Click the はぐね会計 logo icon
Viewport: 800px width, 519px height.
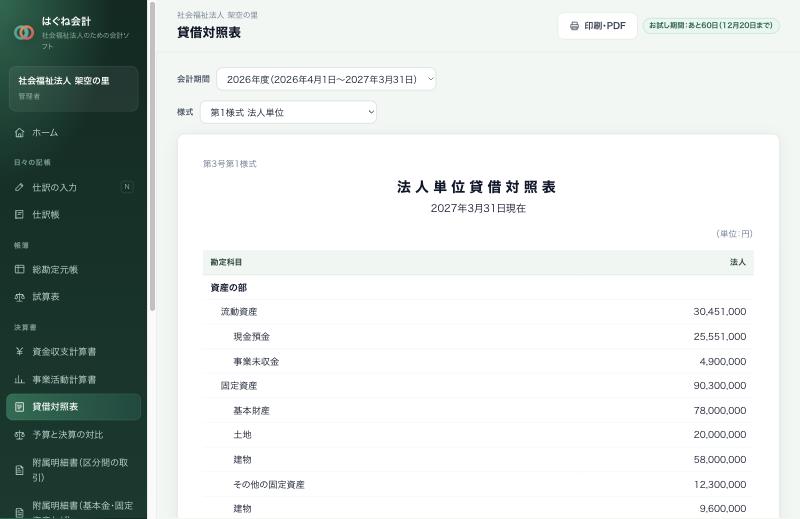click(24, 33)
